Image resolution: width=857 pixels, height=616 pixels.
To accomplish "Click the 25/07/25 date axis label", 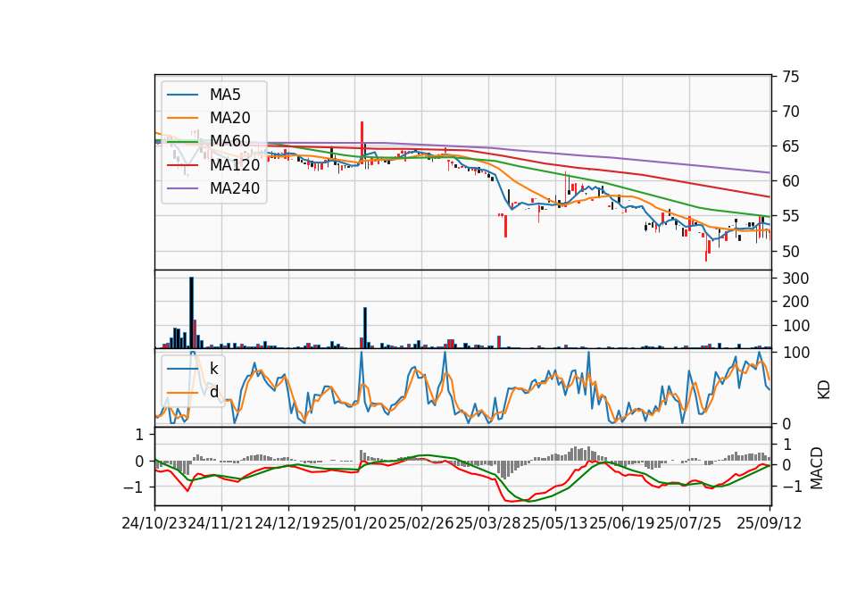I will (688, 523).
